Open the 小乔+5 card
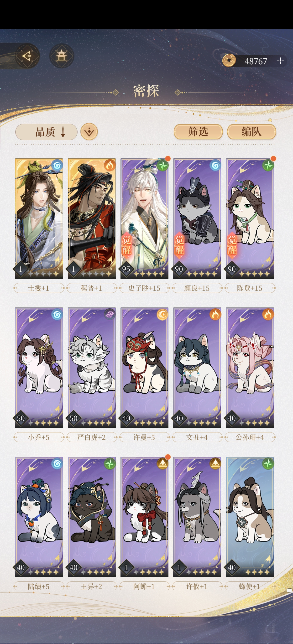Viewport: 293px width, 644px height. coord(39,368)
